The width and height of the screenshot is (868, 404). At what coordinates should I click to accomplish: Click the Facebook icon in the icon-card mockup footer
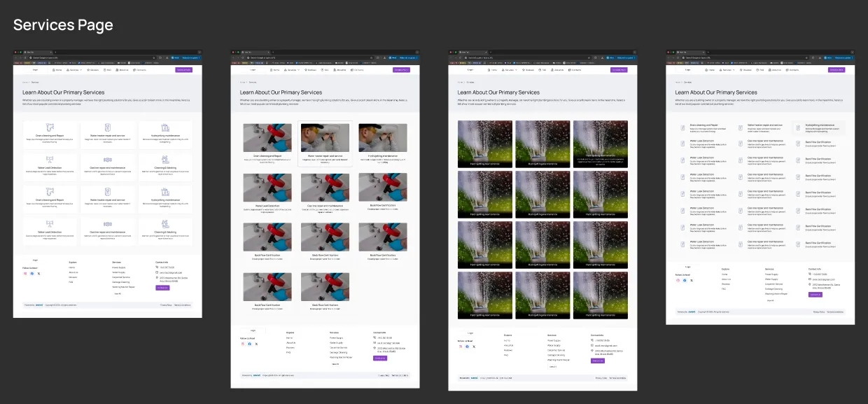point(32,273)
